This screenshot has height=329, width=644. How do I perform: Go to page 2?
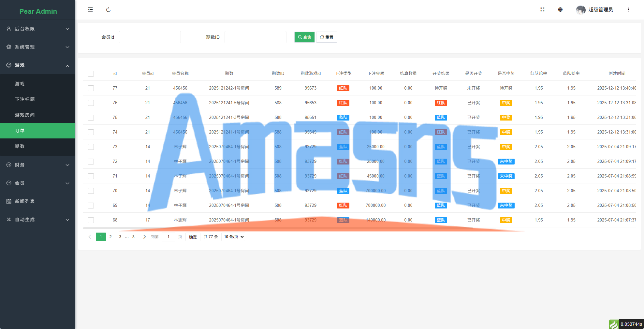(110, 237)
